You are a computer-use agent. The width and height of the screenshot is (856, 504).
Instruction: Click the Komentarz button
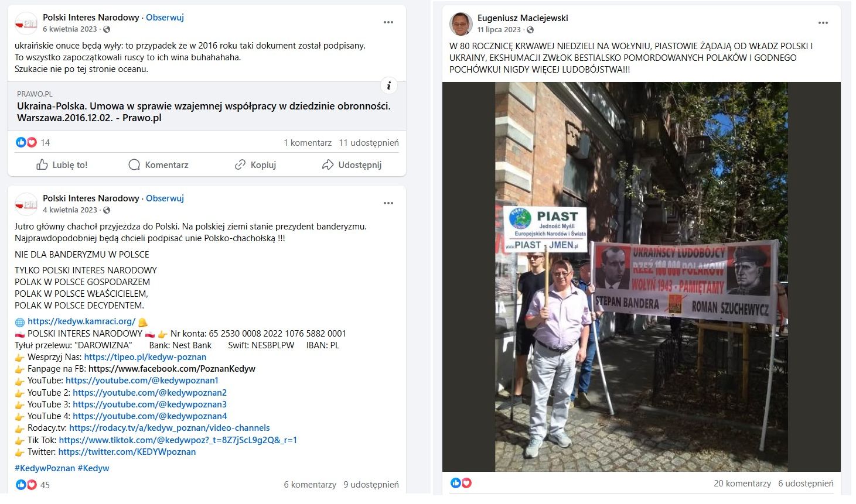(158, 165)
